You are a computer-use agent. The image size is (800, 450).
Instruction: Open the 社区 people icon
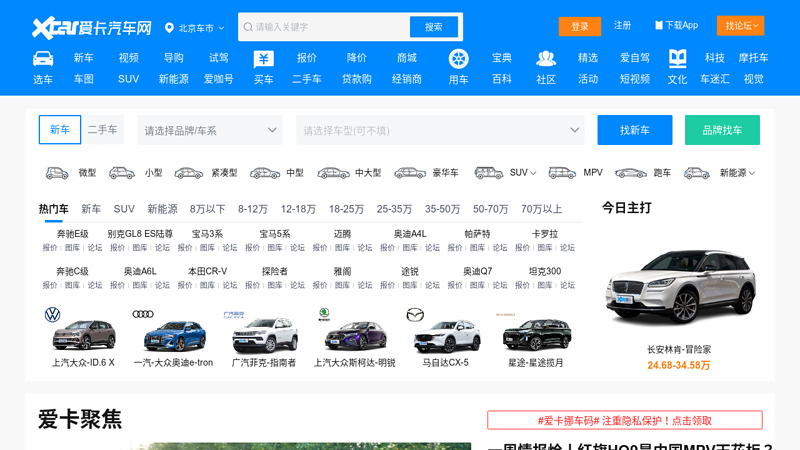coord(545,59)
